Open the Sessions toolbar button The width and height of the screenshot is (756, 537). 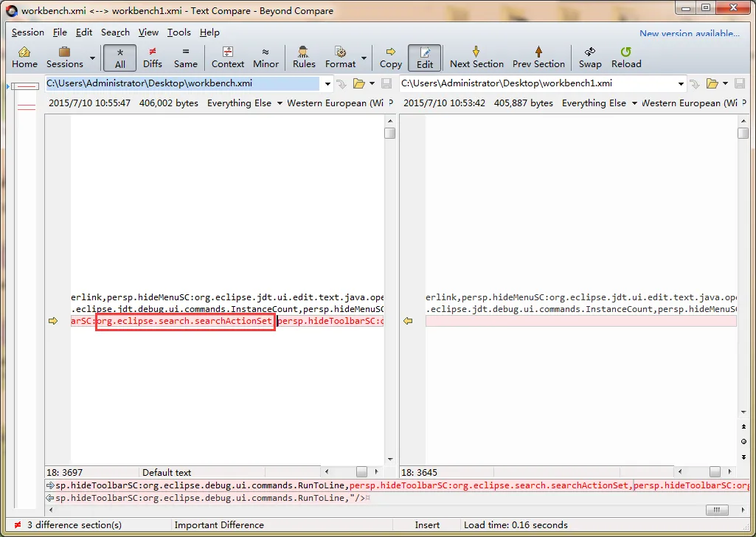point(65,58)
